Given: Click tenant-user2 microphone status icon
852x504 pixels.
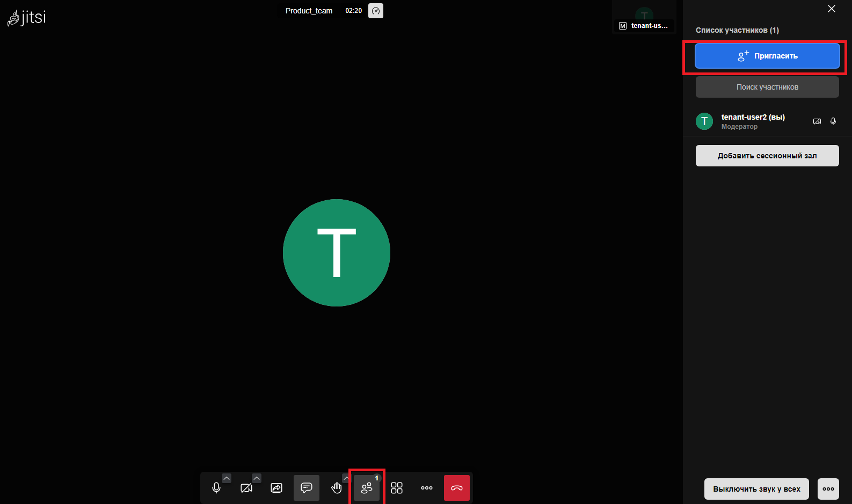Looking at the screenshot, I should pyautogui.click(x=833, y=121).
